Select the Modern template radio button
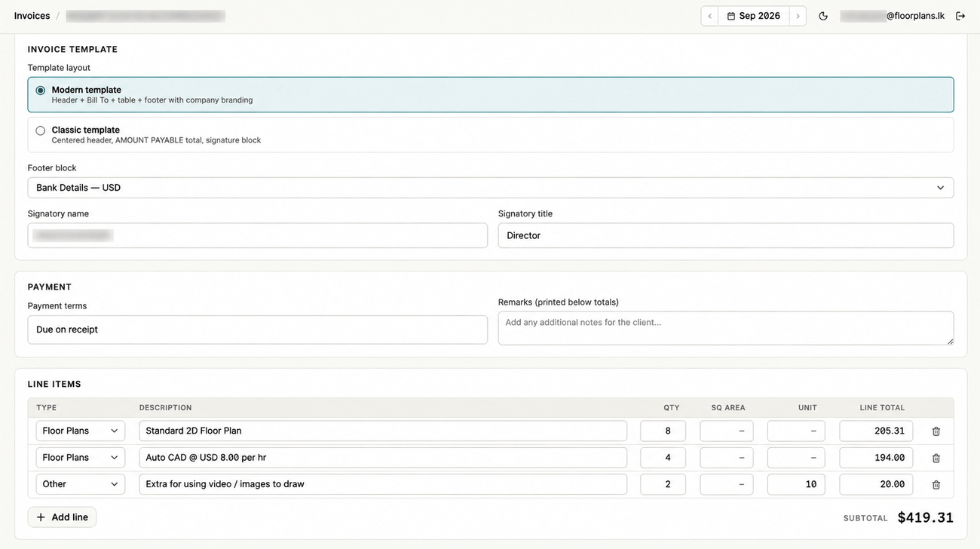Viewport: 980px width, 549px height. point(41,90)
